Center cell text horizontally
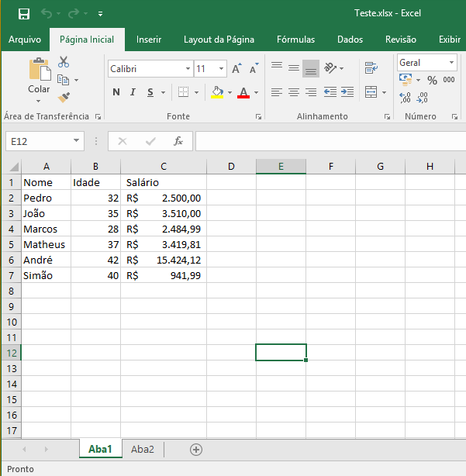 tap(294, 92)
